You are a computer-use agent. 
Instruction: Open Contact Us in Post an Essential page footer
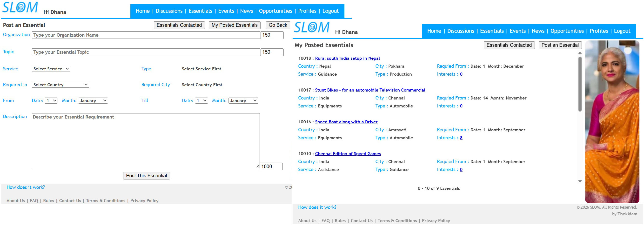click(70, 201)
